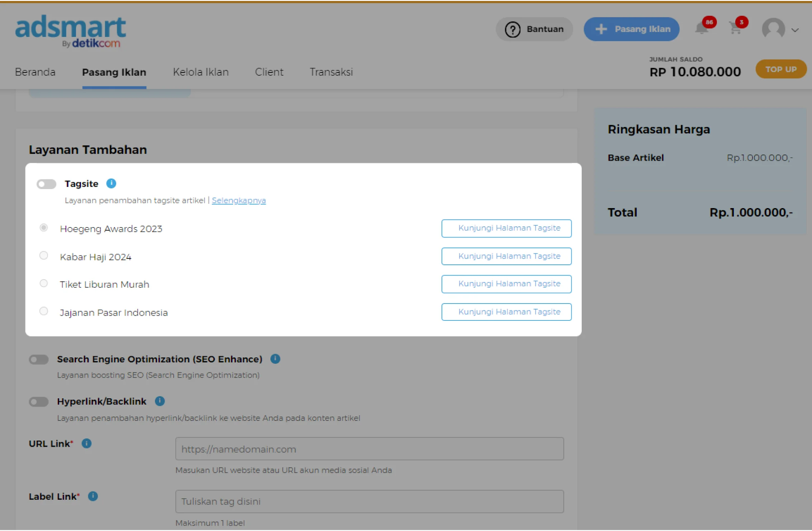The width and height of the screenshot is (812, 531).
Task: Click the Label Link info icon
Action: [93, 496]
